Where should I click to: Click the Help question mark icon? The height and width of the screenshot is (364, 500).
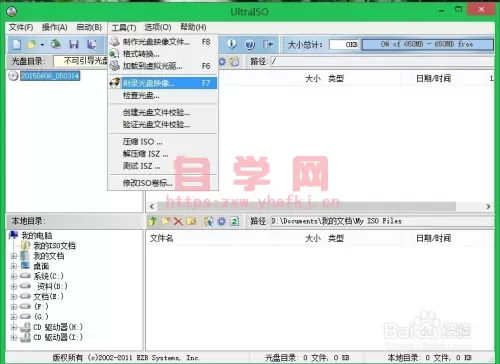250,44
